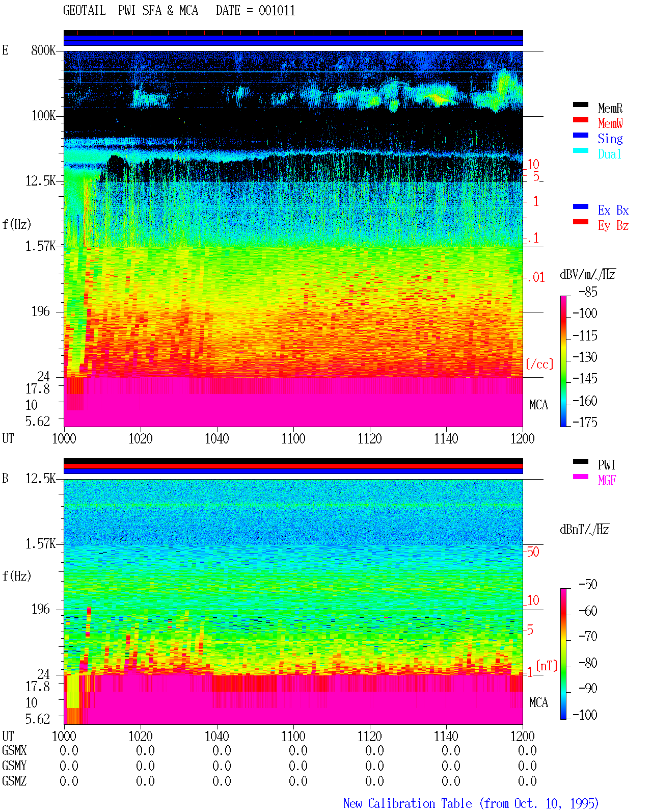The width and height of the screenshot is (652, 812).
Task: Click the Dual legend label
Action: [x=610, y=154]
